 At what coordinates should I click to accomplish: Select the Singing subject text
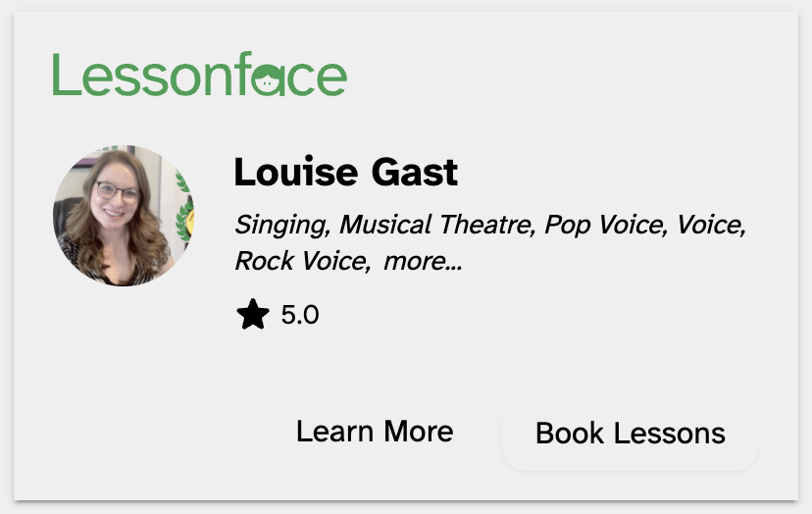point(281,226)
